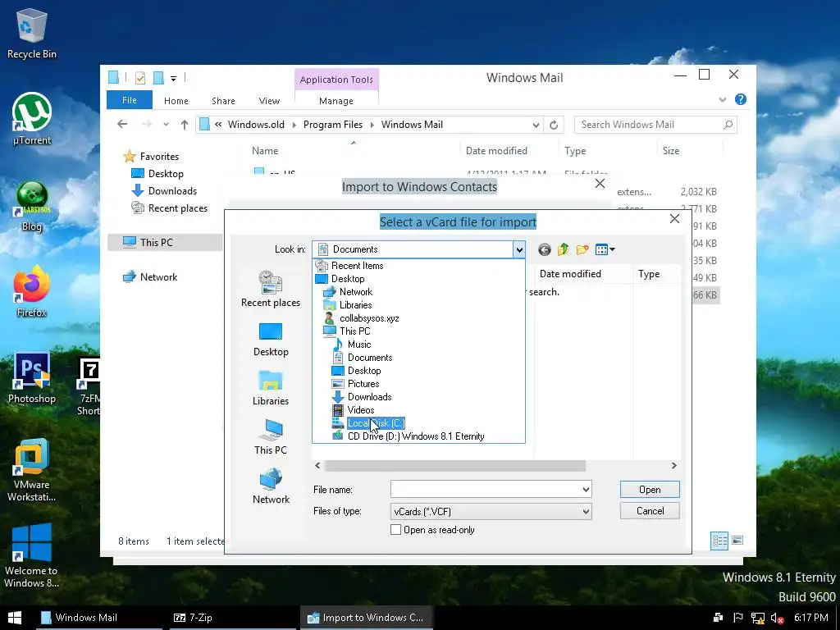Viewport: 840px width, 630px height.
Task: Click the Cancel button
Action: click(650, 511)
